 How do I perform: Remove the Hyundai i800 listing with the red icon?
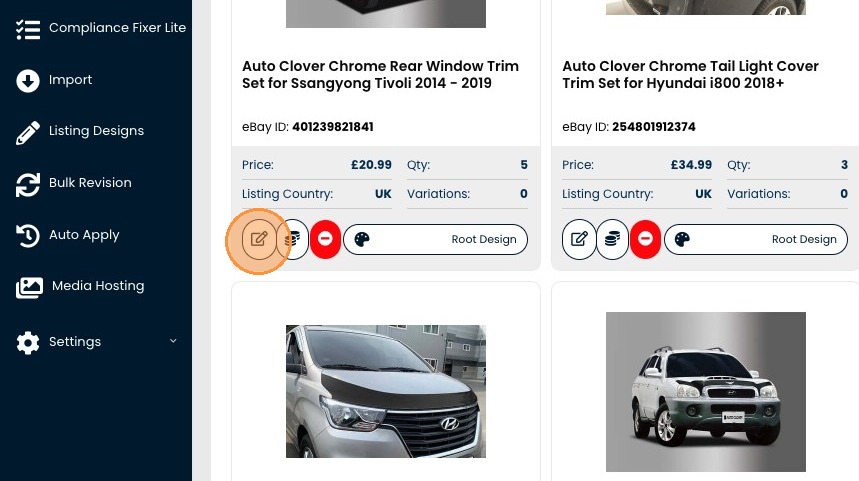[645, 240]
